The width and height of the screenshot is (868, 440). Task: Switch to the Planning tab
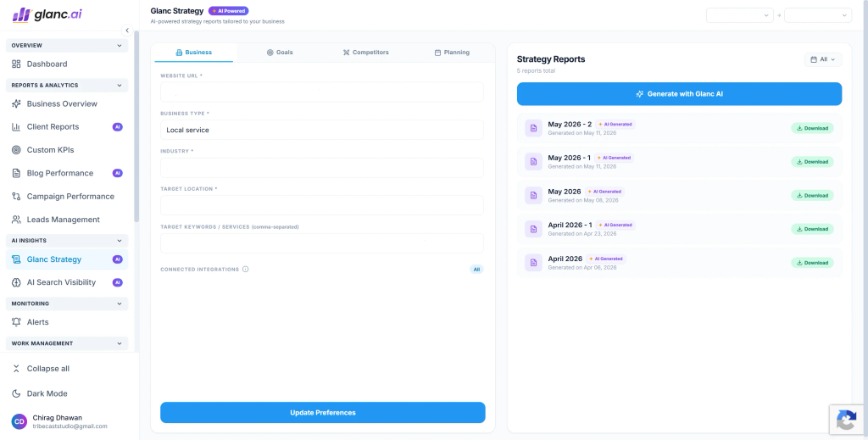point(452,53)
